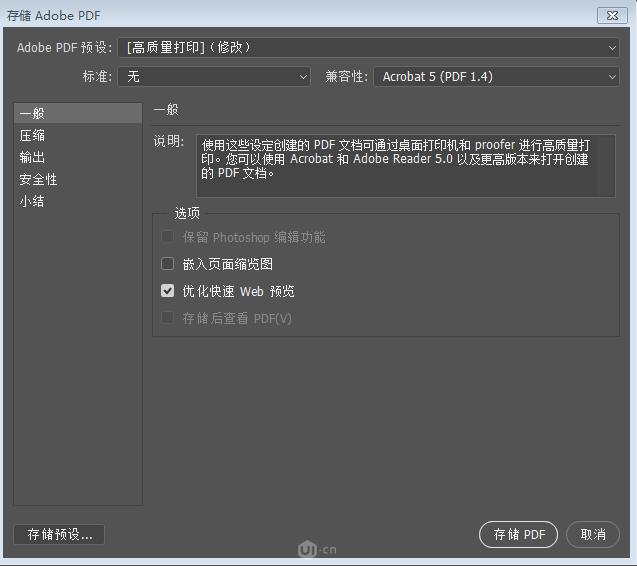Close the 存储 Adobe PDF dialog
Screen dimensions: 637x566
612,15
